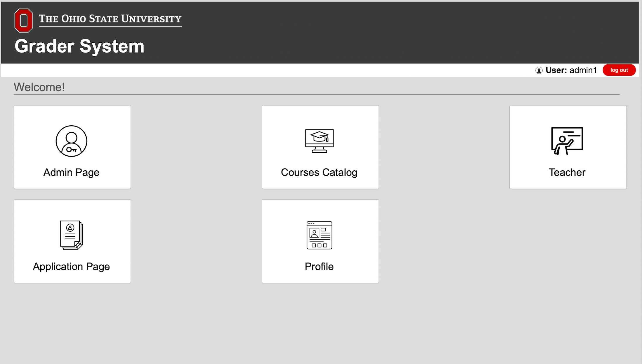642x364 pixels.
Task: Click the Application Page documents icon
Action: pyautogui.click(x=71, y=235)
